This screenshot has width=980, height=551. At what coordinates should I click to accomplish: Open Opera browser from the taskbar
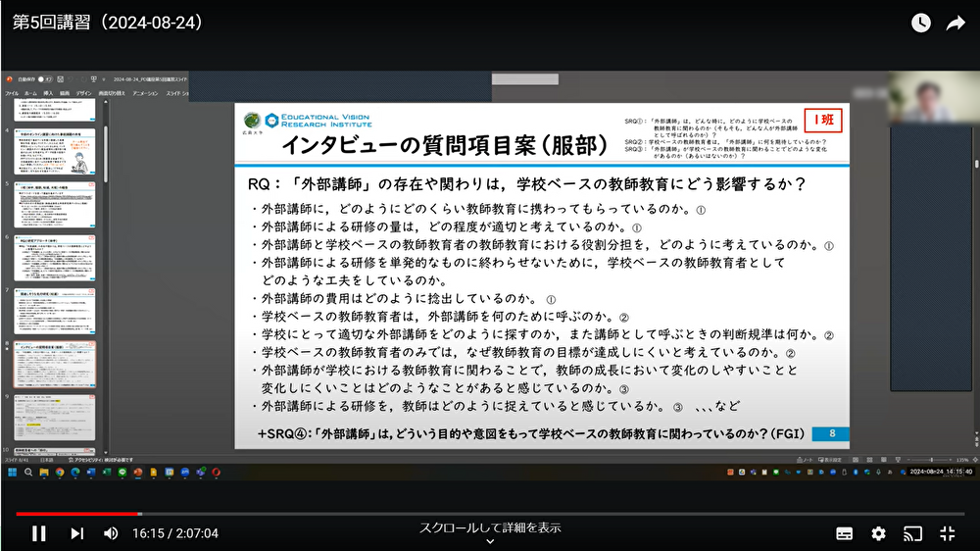tap(217, 473)
